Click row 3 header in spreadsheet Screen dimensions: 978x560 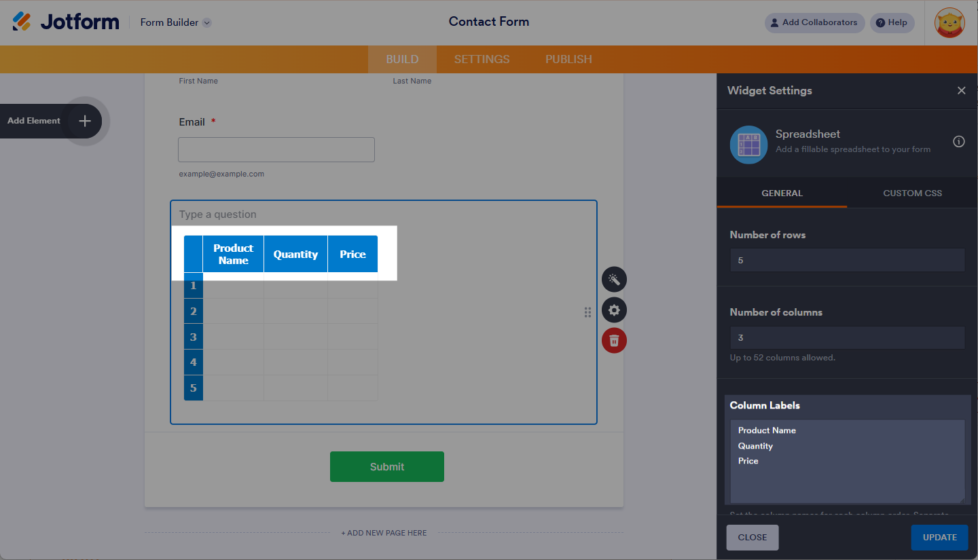pyautogui.click(x=194, y=337)
